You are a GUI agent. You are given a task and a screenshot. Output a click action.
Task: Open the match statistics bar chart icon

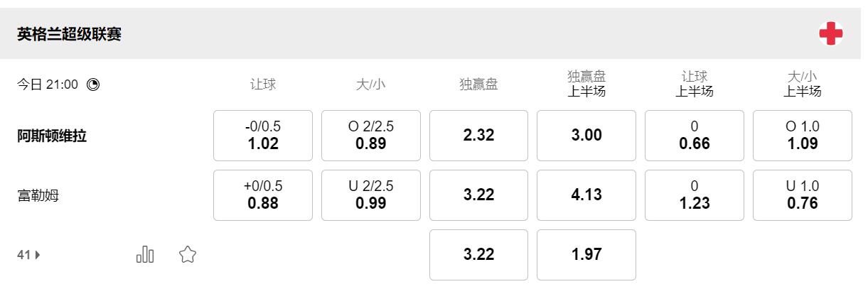[145, 254]
